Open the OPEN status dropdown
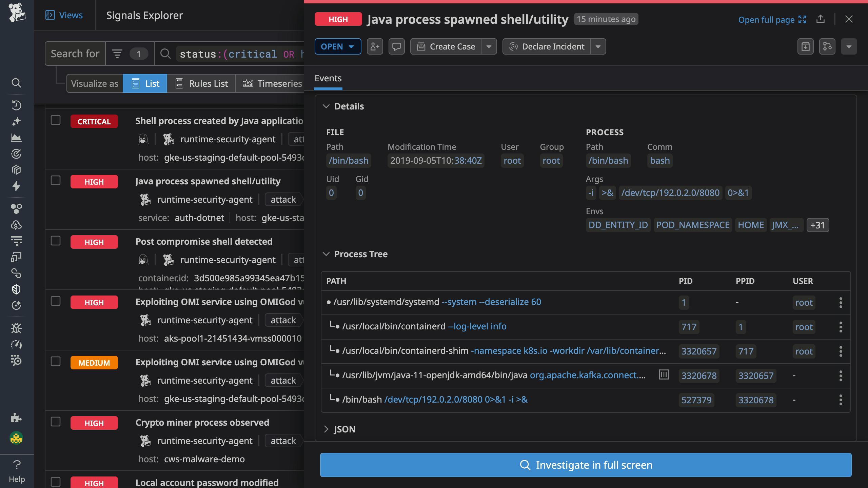The width and height of the screenshot is (868, 488). click(x=338, y=46)
